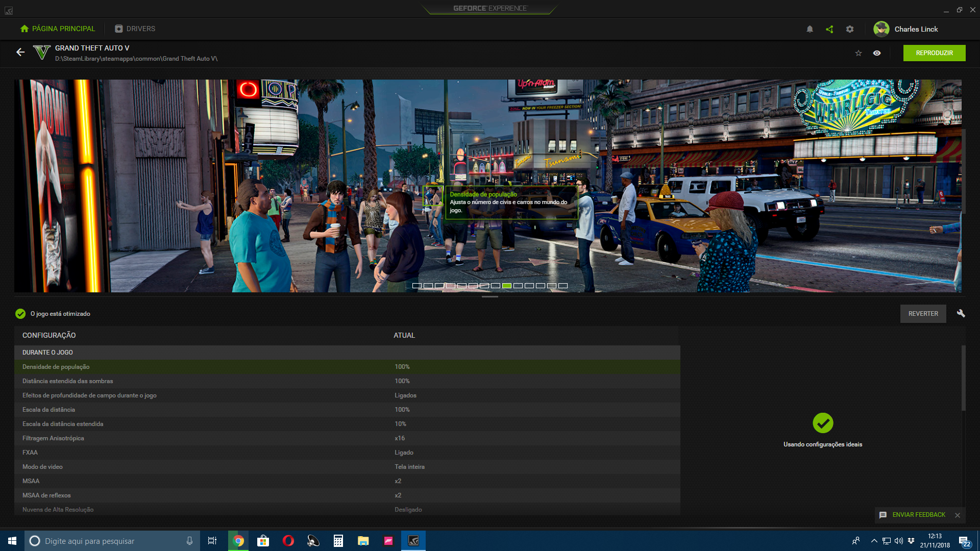The width and height of the screenshot is (980, 551).
Task: Select Distância estendida das sombras row
Action: (347, 381)
